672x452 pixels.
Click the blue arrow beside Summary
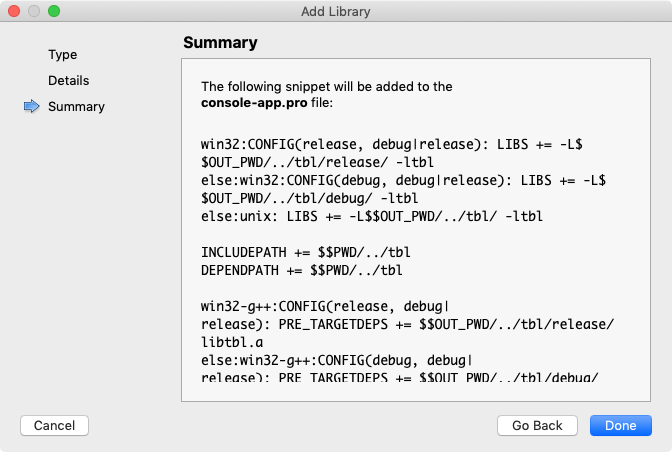31,106
